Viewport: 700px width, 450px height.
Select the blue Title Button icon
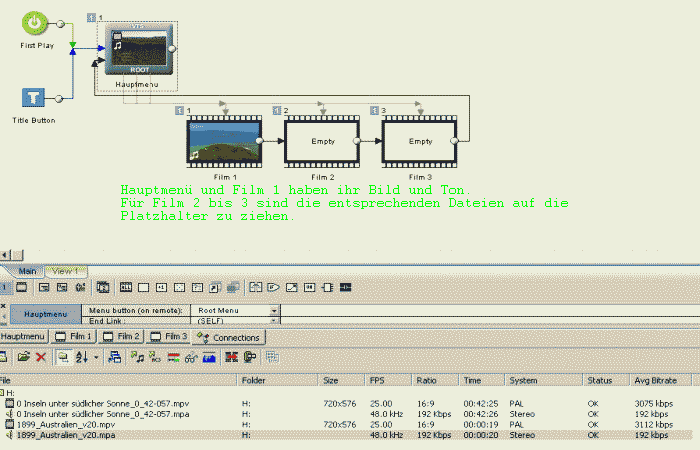tap(34, 98)
